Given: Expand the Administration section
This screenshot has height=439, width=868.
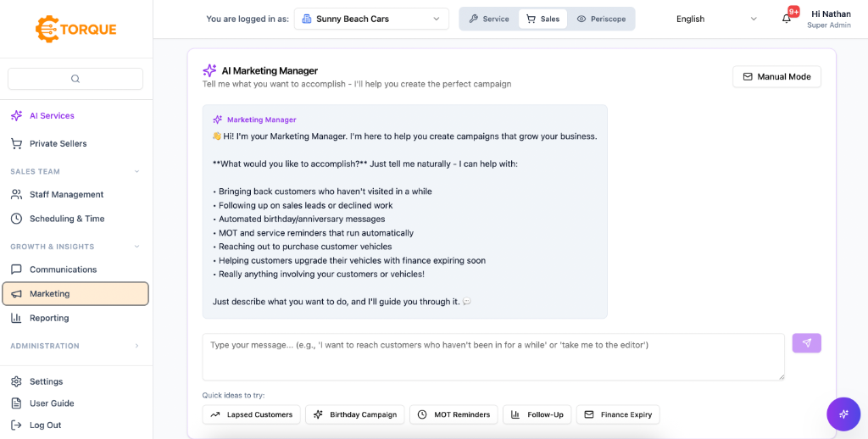Looking at the screenshot, I should pyautogui.click(x=75, y=346).
